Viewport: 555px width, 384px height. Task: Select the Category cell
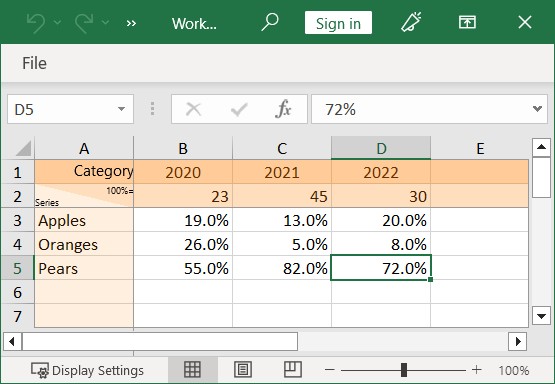(84, 172)
